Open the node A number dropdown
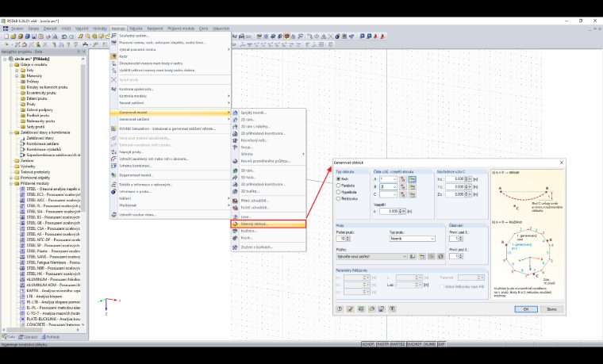Screen dimensions: 603x364 coord(394,179)
